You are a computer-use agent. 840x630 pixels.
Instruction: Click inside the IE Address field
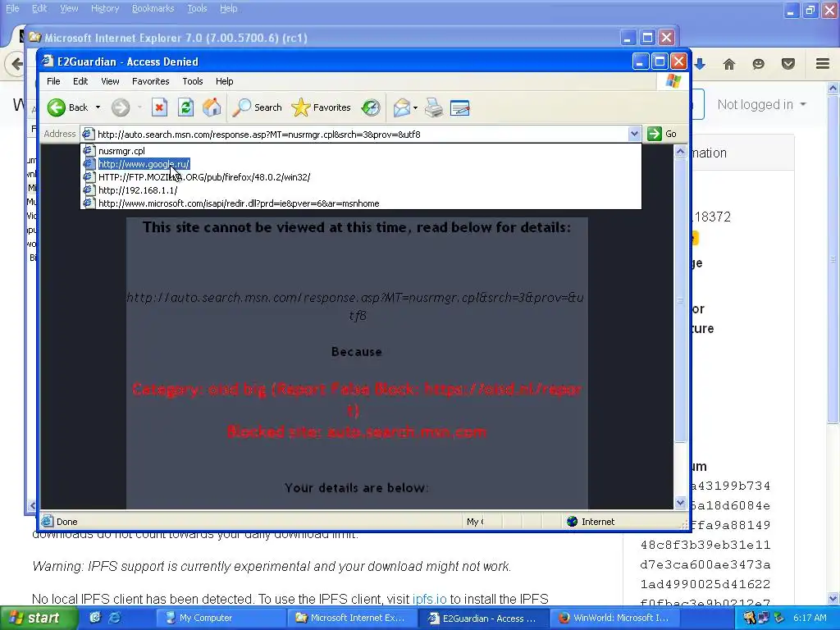point(359,135)
